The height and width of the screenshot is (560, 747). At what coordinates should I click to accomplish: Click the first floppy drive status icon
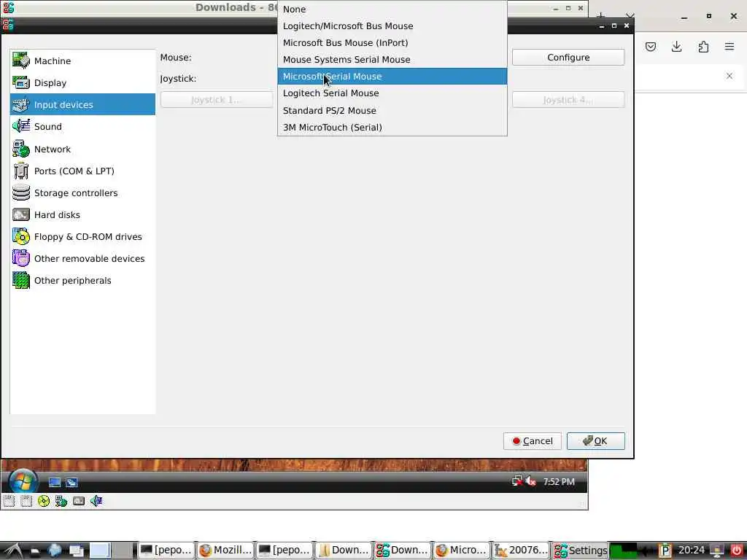click(9, 501)
